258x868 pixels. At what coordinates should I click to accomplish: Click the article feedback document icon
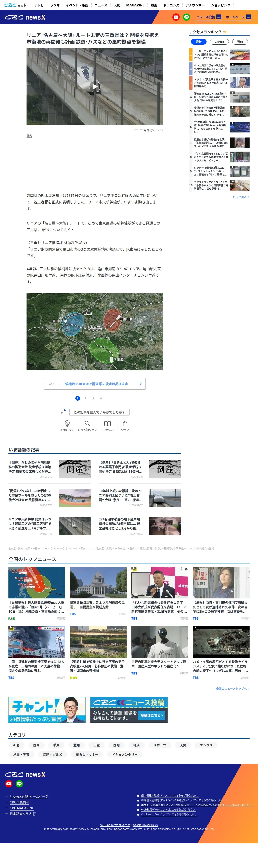(x=63, y=412)
